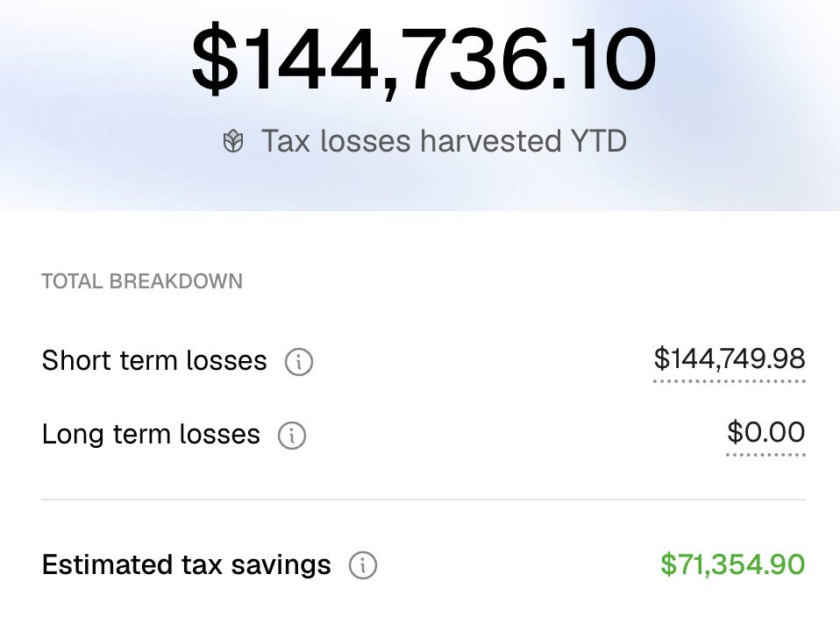Click the short term losses amount $144,749.98
The image size is (840, 624).
tap(730, 358)
